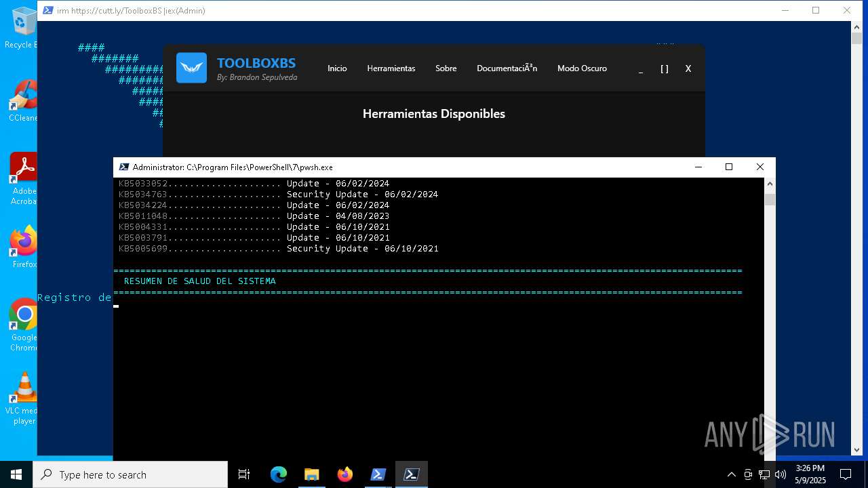Open Adobe Acrobat desktop shortcut
Screen dimensions: 868x488
pos(22,179)
